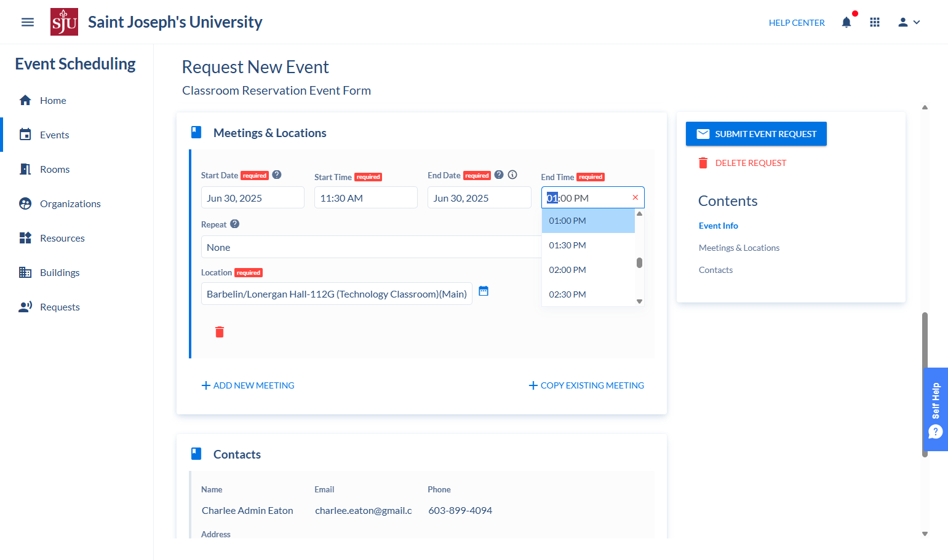Open Organizations in the sidebar
Image resolution: width=948 pixels, height=560 pixels.
pos(70,203)
